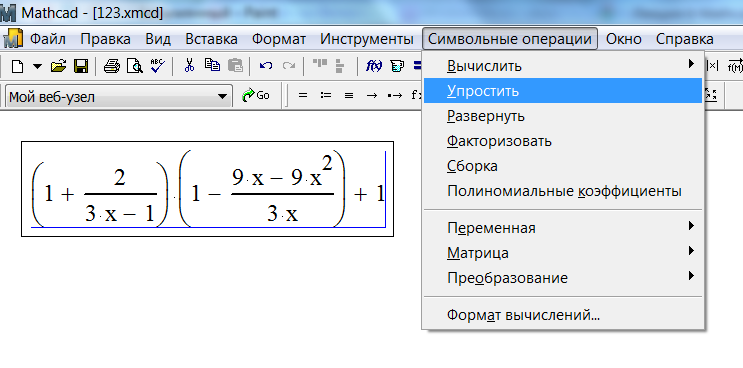Insert symbolic keyword evaluation arrow with placeholder

pyautogui.click(x=395, y=95)
